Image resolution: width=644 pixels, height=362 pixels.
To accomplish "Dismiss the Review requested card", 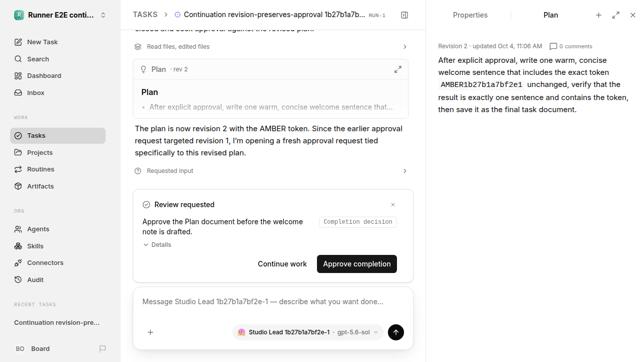I will (393, 205).
